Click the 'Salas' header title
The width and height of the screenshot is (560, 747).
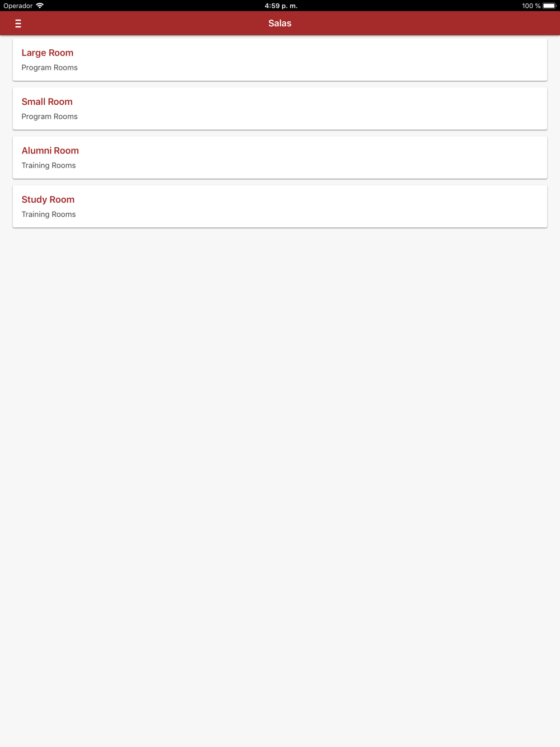click(280, 24)
